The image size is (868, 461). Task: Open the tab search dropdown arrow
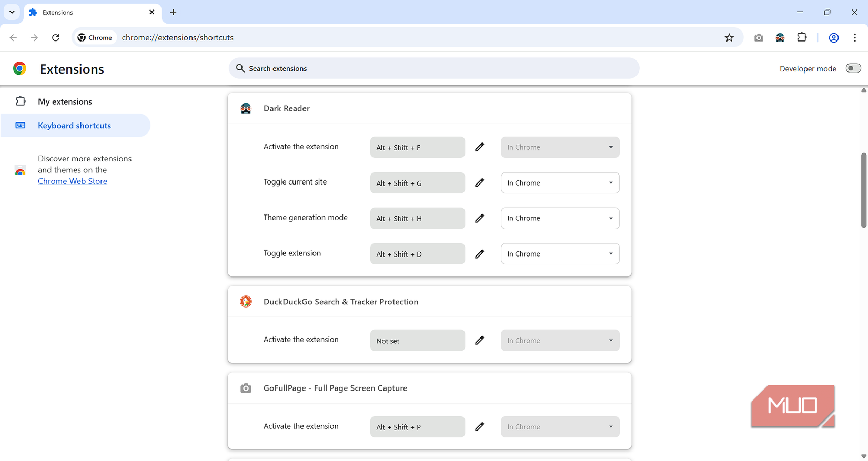12,12
